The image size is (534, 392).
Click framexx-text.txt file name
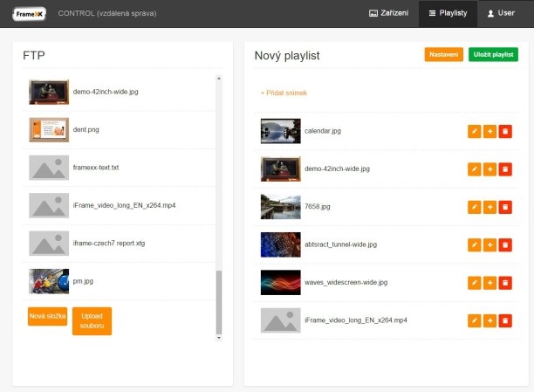tap(96, 168)
